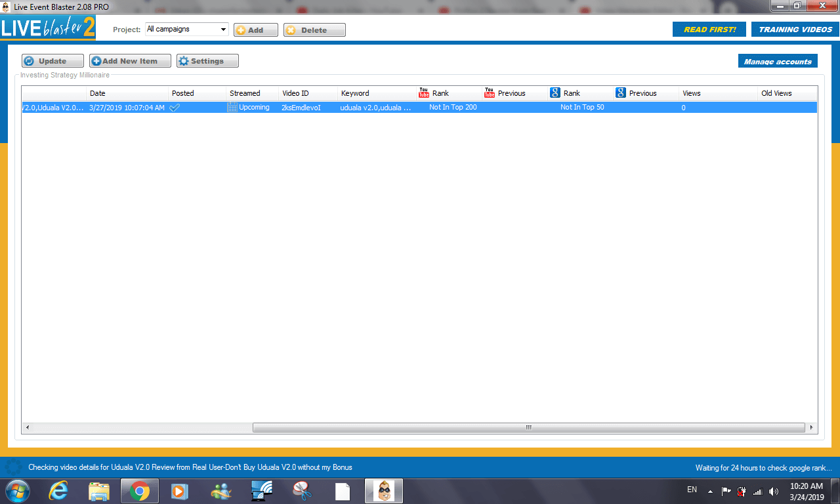Click the horizontal scrollbar thumb
Viewport: 840px width, 504px height.
click(528, 427)
